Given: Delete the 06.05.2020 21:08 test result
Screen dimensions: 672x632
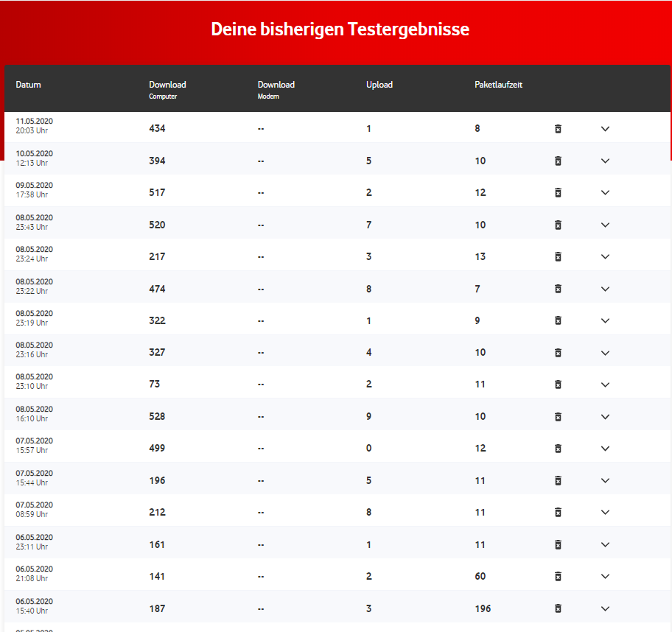Looking at the screenshot, I should click(558, 576).
